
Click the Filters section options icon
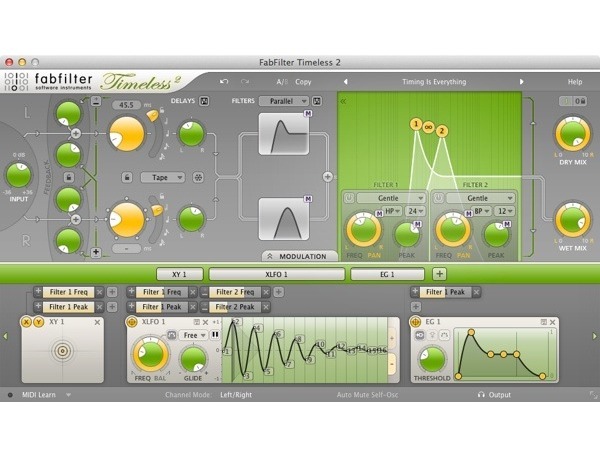coord(317,101)
